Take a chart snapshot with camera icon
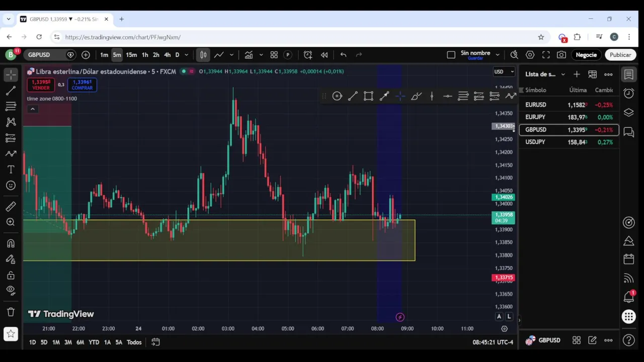 tap(561, 55)
